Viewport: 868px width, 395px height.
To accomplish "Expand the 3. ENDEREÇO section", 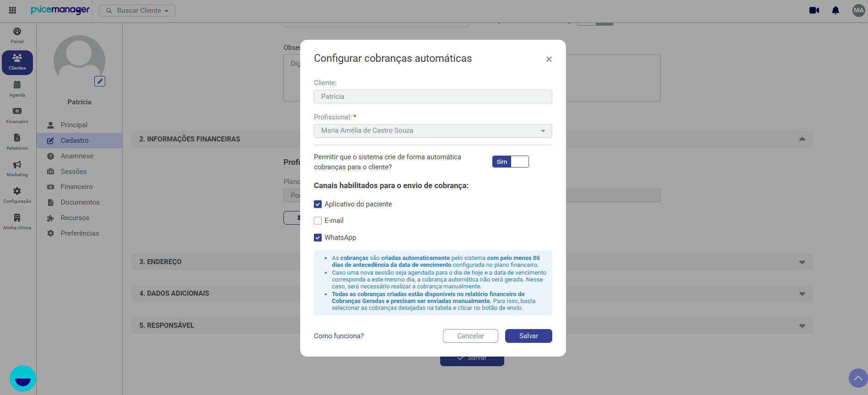I will click(x=472, y=262).
